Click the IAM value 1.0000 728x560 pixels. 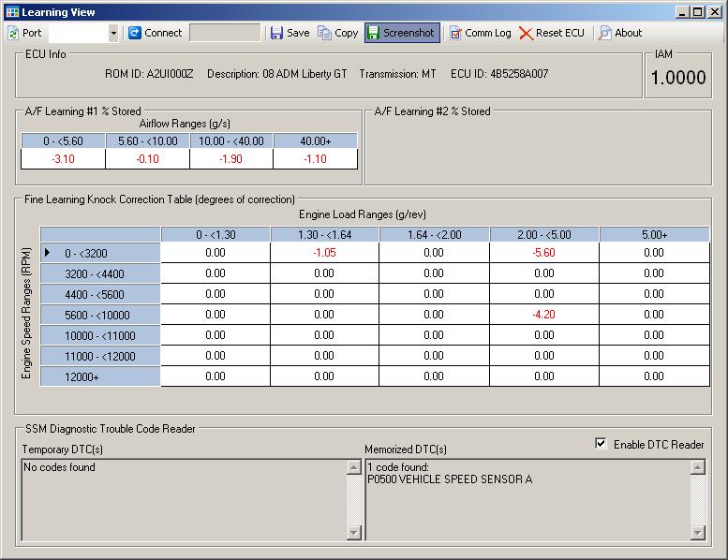[x=678, y=78]
